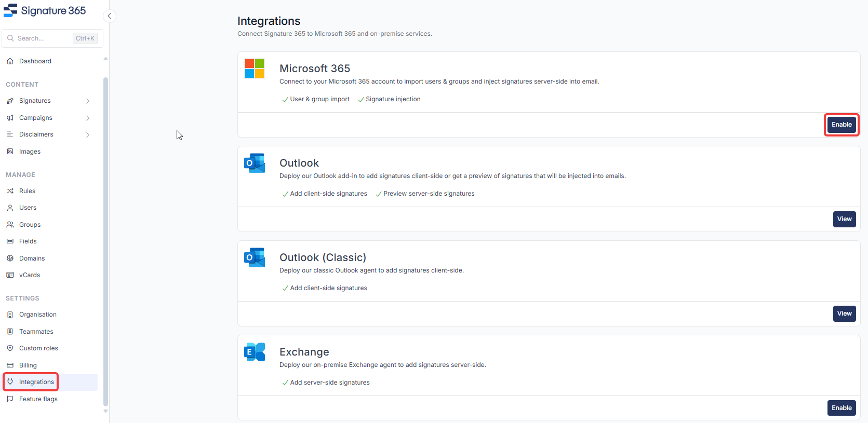
Task: Click the Disclaimers lines icon
Action: click(10, 134)
